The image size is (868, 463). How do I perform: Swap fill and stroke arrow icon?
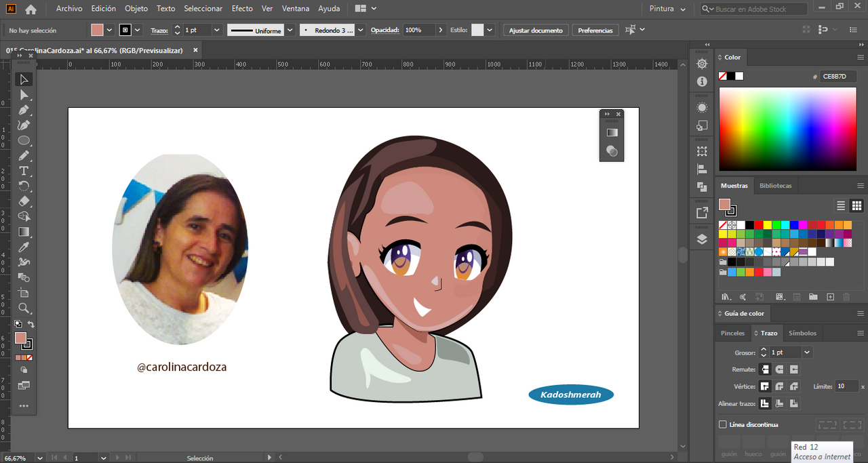coord(31,325)
